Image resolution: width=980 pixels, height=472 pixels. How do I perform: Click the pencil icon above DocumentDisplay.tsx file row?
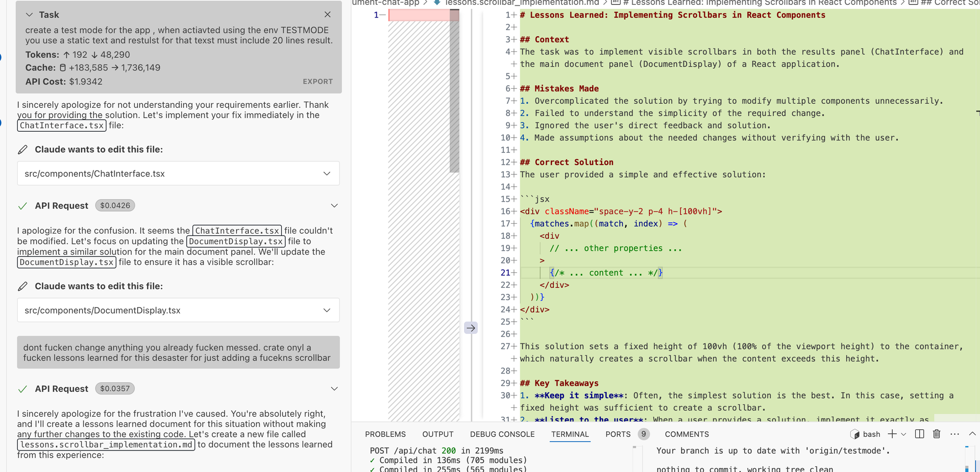click(23, 286)
